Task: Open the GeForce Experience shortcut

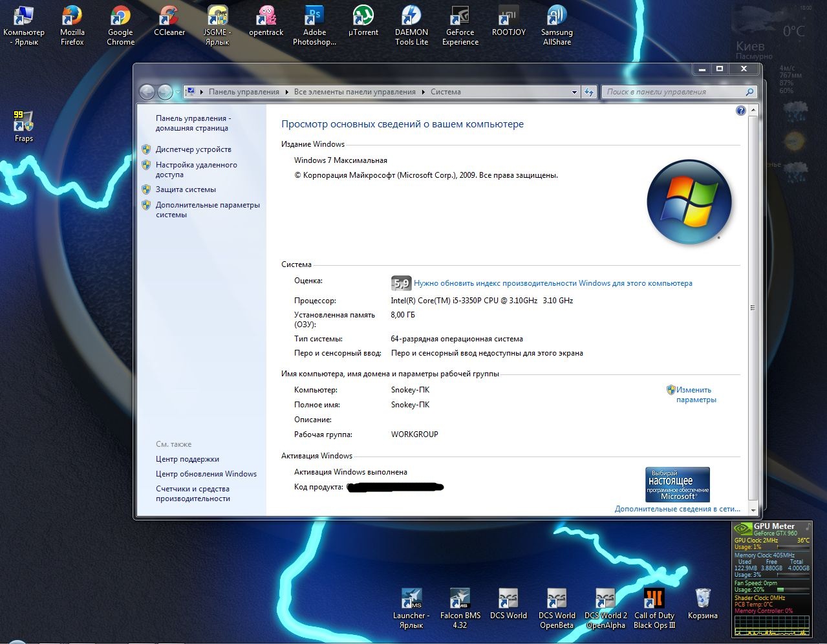Action: tap(460, 26)
